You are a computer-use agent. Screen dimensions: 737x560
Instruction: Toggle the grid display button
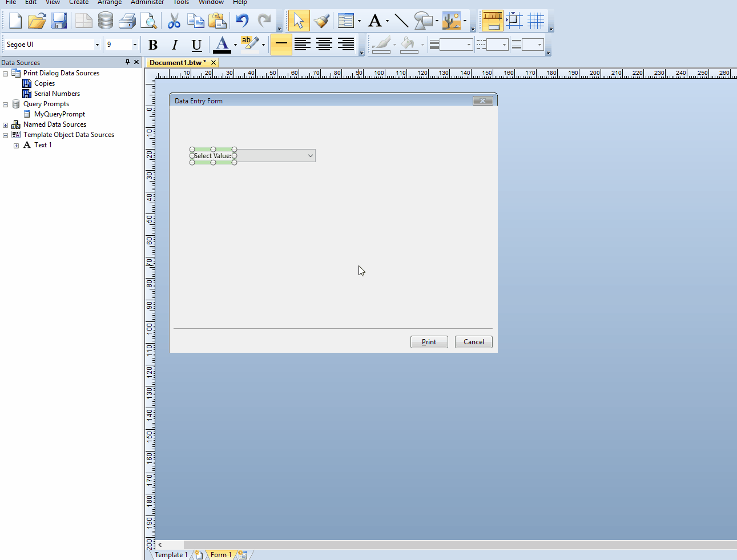[x=536, y=21]
